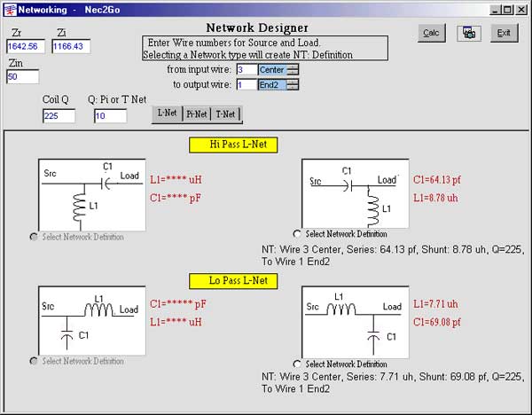This screenshot has height=415, width=532.
Task: Click the Zi input field 1166.43
Action: pyautogui.click(x=71, y=46)
